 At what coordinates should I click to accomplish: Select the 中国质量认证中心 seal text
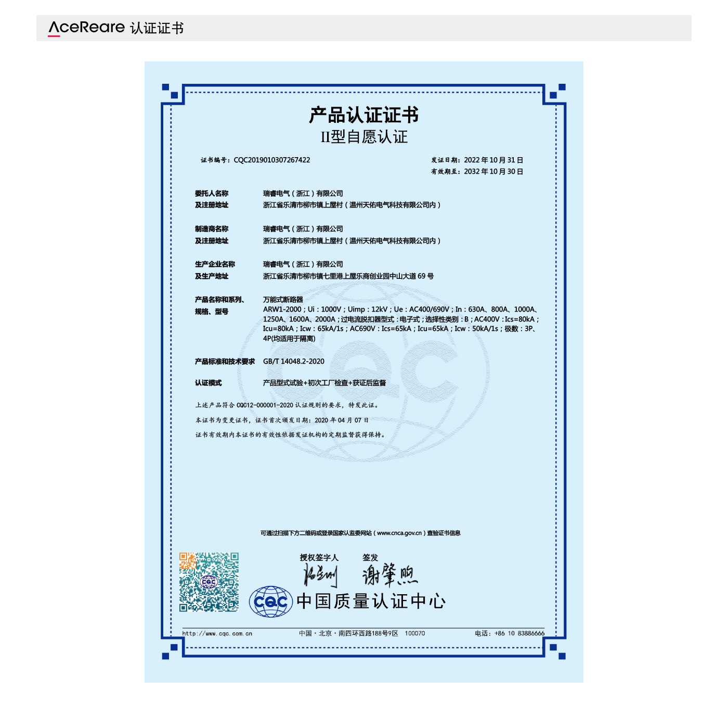coord(372,599)
